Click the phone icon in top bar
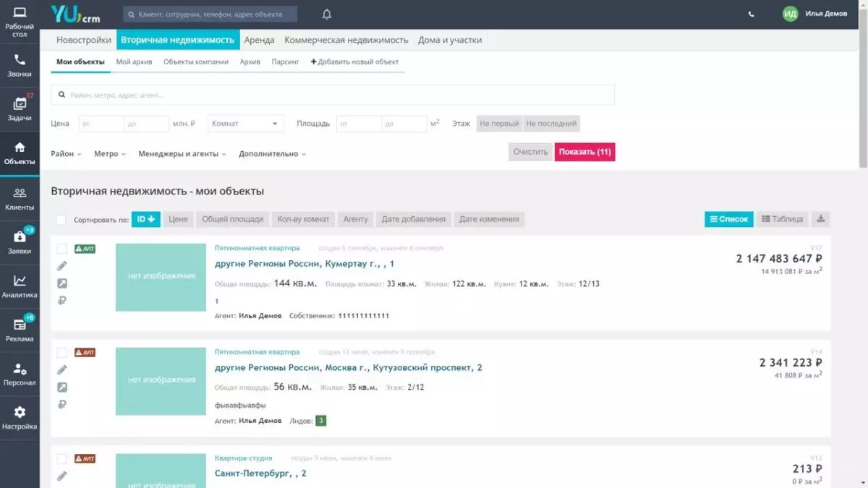 [x=751, y=14]
